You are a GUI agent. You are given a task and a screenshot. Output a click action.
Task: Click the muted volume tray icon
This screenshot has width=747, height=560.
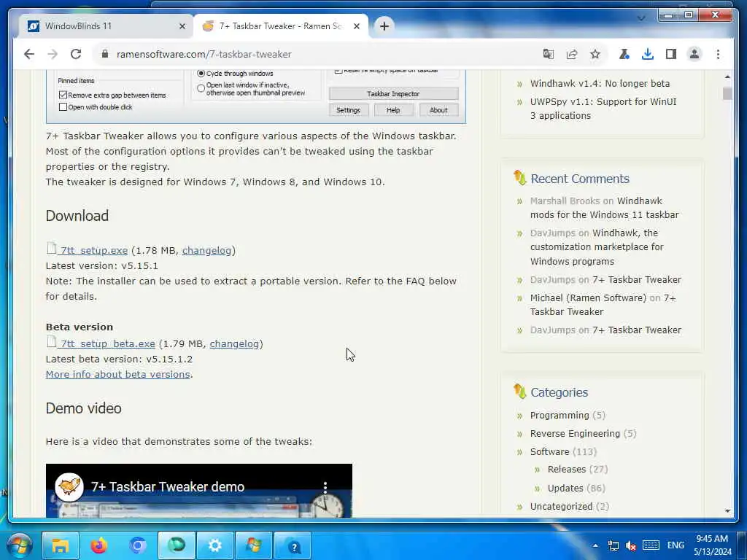[x=631, y=545]
